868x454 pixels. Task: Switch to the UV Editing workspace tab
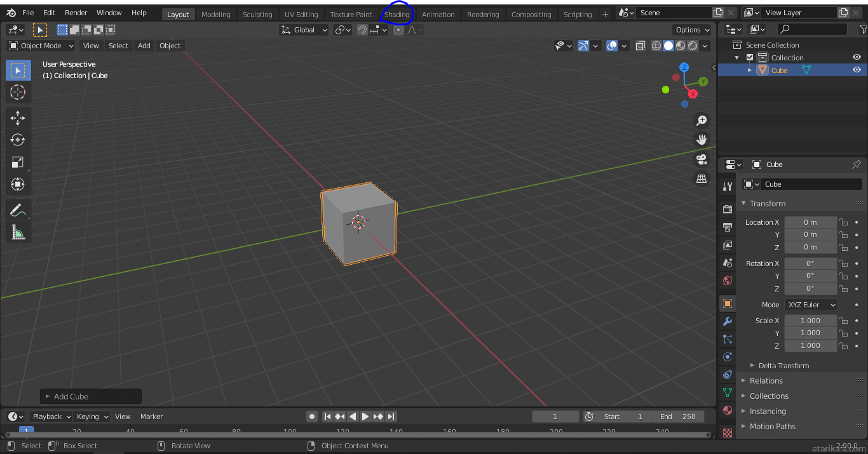tap(301, 15)
